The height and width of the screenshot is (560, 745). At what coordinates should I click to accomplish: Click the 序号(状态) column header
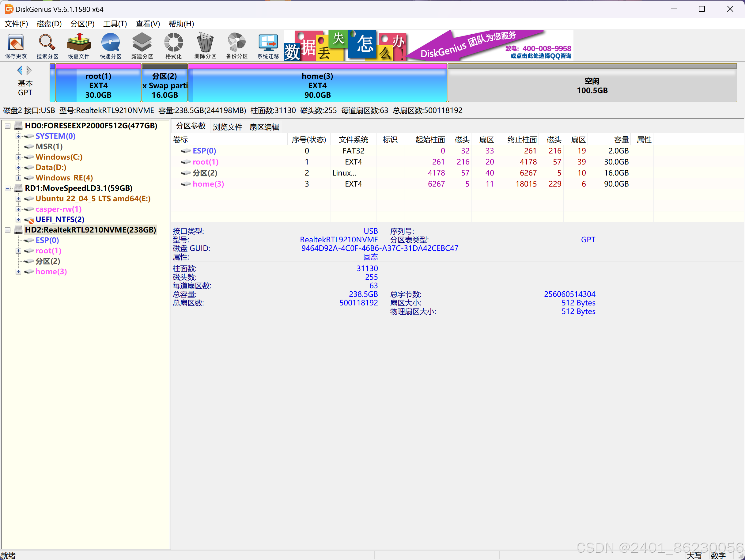click(x=309, y=140)
